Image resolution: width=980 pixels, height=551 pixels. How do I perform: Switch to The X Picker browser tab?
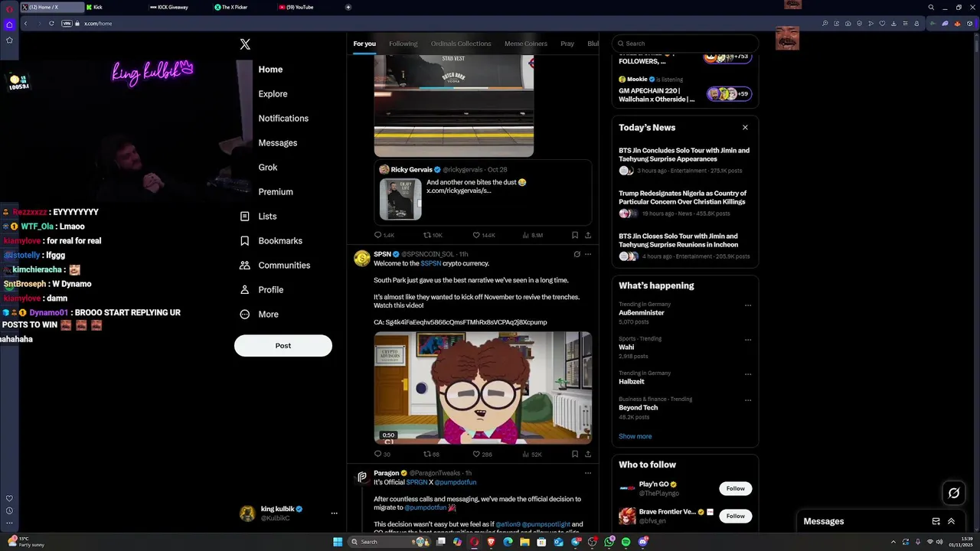[243, 7]
